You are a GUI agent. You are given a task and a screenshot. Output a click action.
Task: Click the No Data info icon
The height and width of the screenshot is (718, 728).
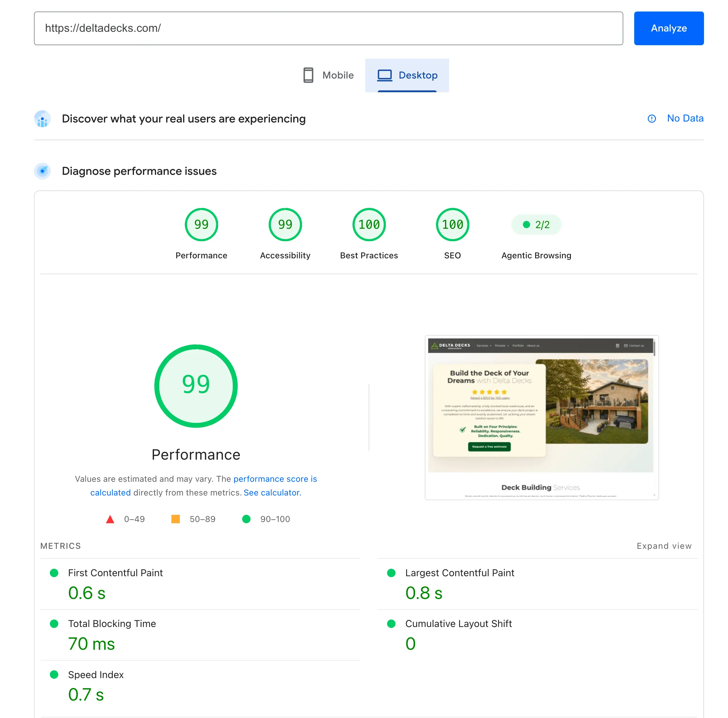pyautogui.click(x=652, y=119)
